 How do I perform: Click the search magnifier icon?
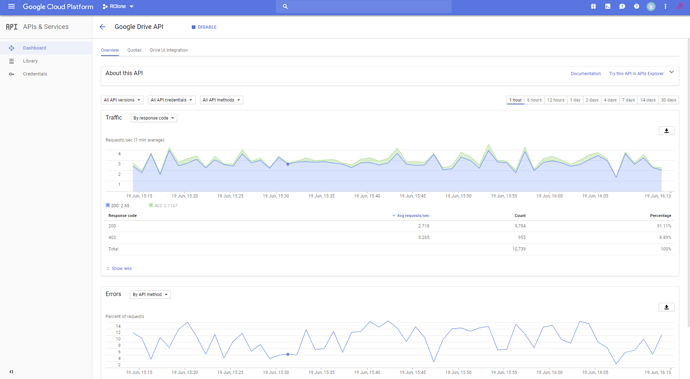(x=285, y=7)
